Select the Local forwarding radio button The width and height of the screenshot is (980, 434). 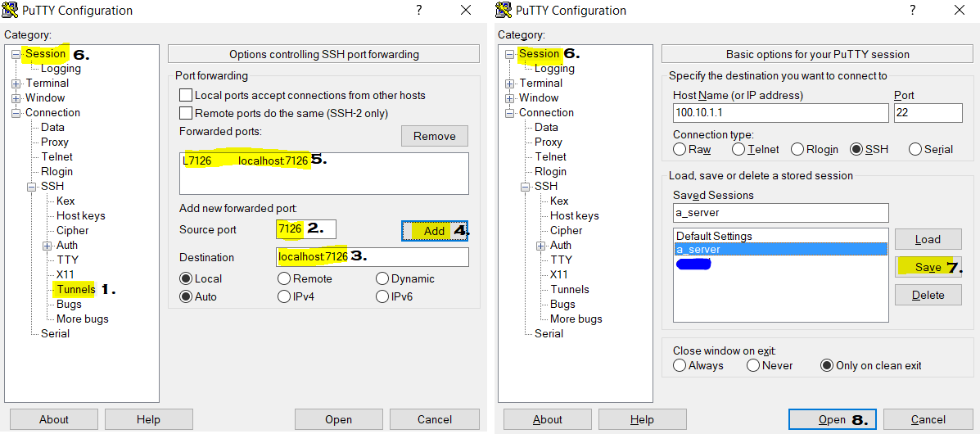(x=186, y=278)
